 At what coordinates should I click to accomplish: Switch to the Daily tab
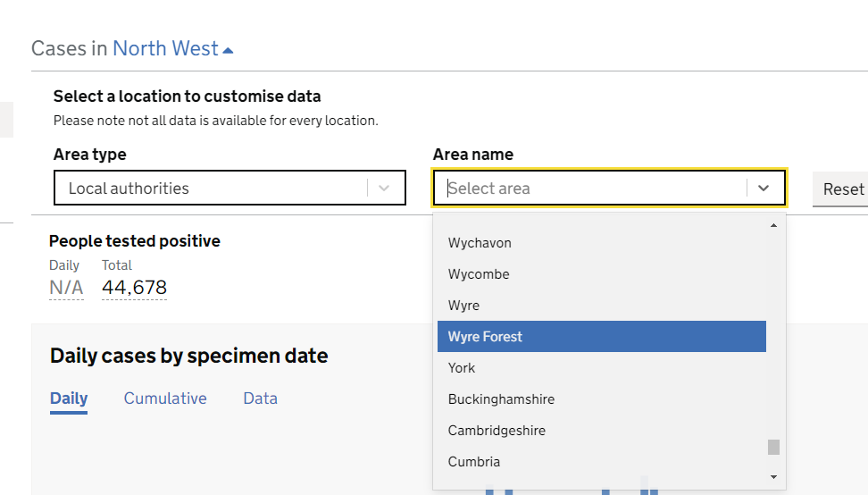(x=69, y=399)
